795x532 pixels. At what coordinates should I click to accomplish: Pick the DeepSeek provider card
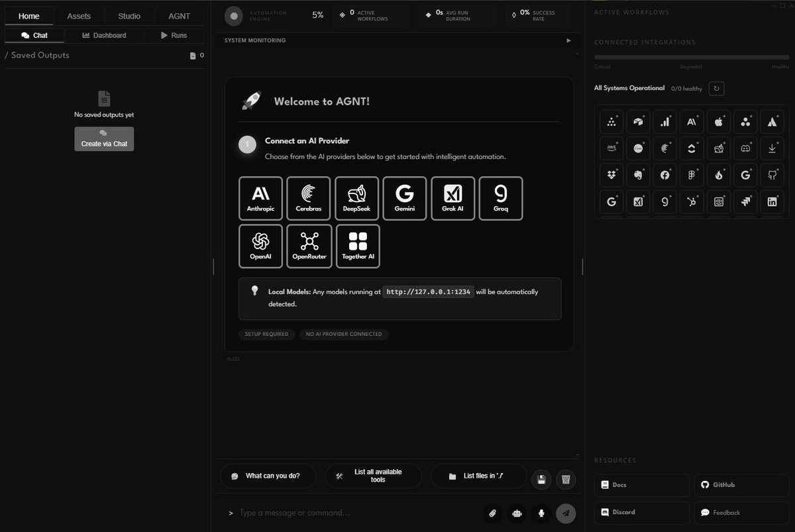click(x=356, y=198)
